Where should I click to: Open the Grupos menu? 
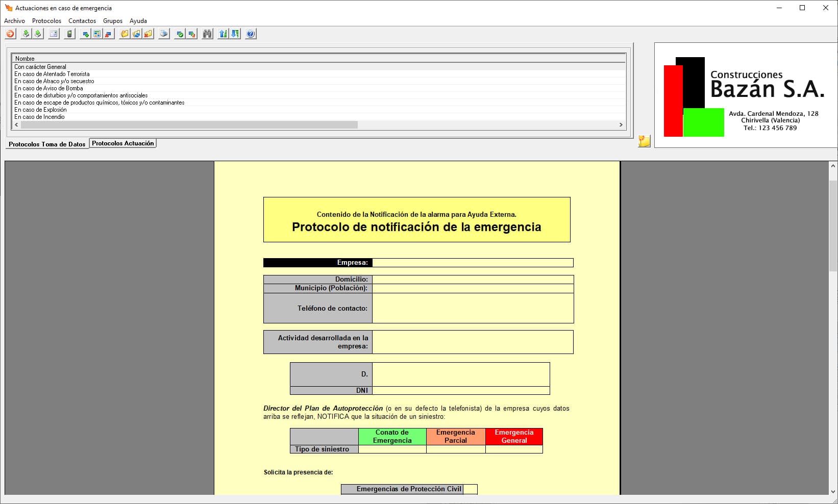pos(113,21)
